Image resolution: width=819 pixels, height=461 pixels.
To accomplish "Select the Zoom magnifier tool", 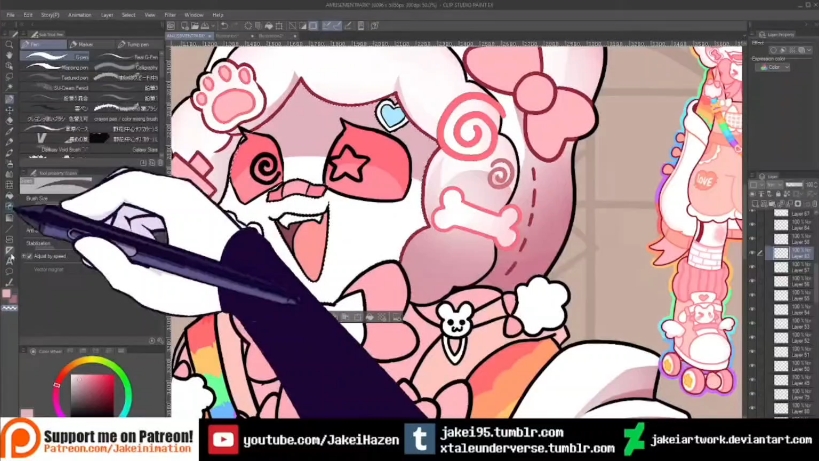I will 9,44.
